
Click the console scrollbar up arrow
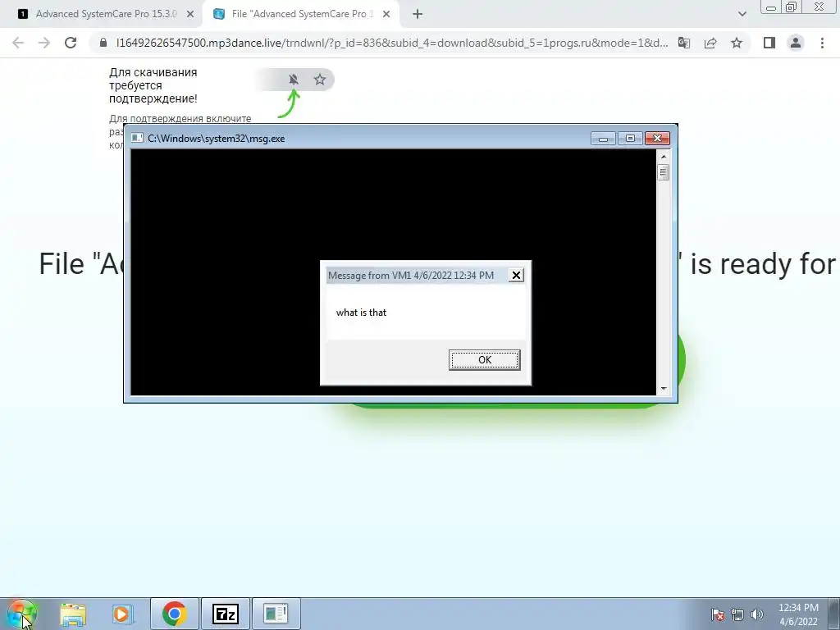pos(663,157)
